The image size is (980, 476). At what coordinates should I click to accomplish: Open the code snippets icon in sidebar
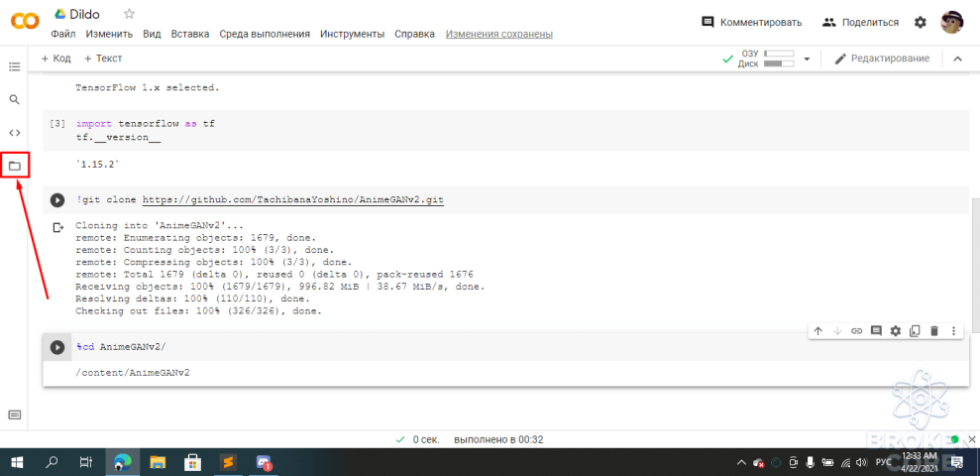coord(15,133)
